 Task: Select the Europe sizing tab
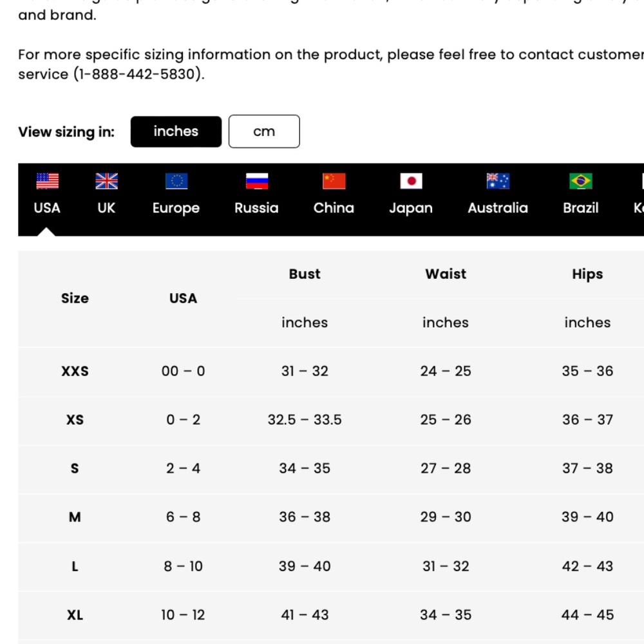[x=176, y=208]
